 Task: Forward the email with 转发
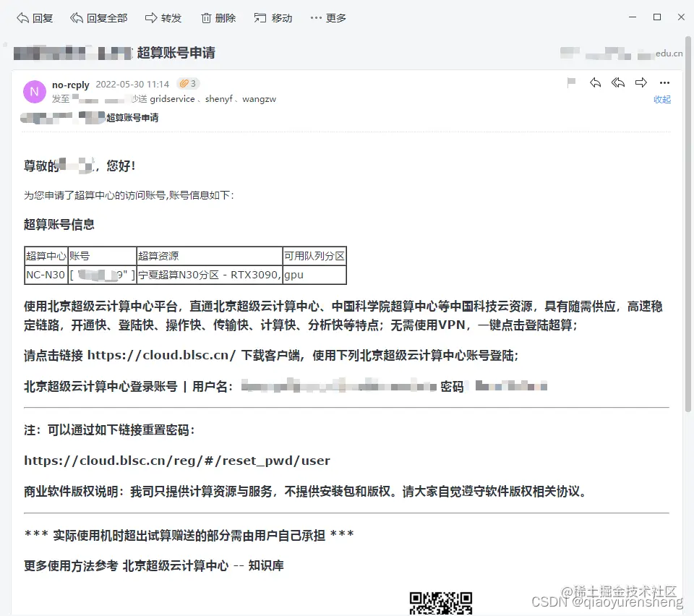coord(163,18)
